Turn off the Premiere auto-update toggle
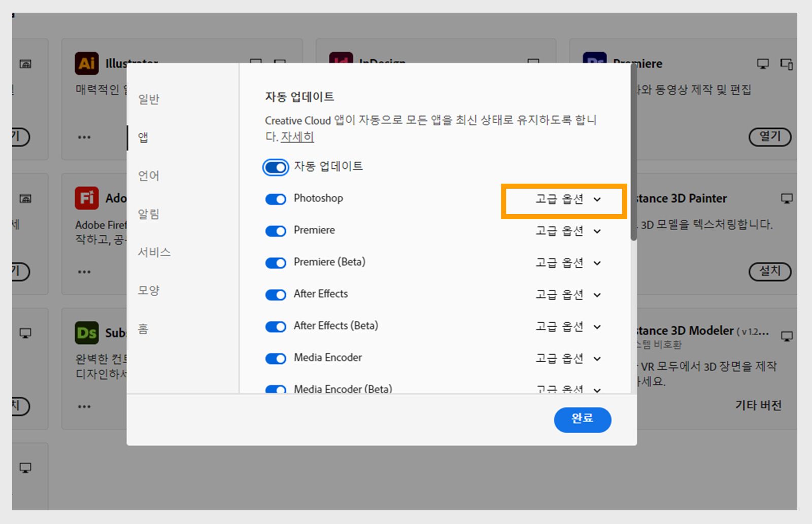The width and height of the screenshot is (812, 524). pyautogui.click(x=276, y=231)
